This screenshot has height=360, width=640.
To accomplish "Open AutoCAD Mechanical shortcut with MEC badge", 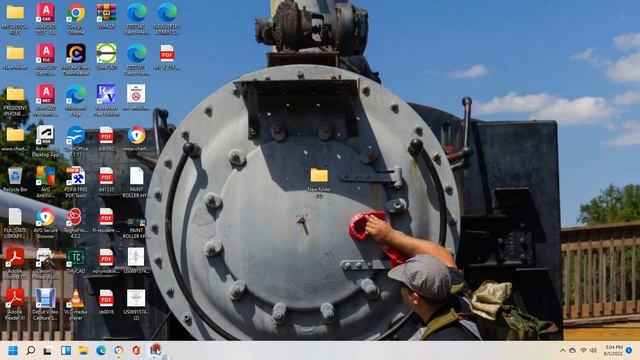I will (45, 100).
